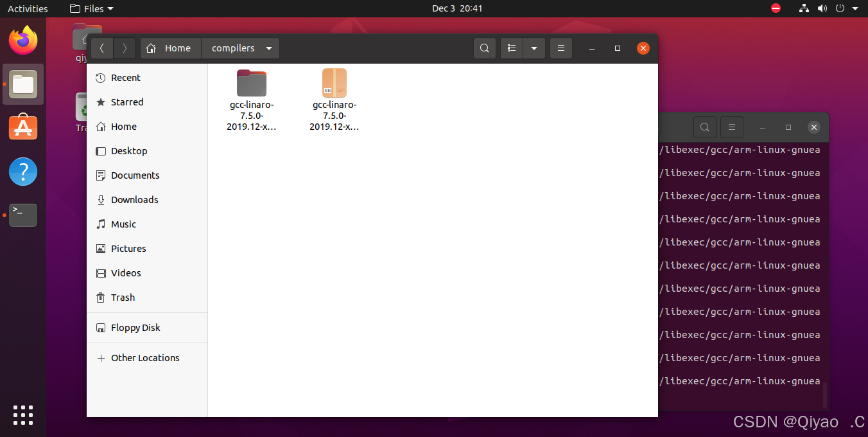Launch Firefox from the dock
Screen dimensions: 868x437
tap(23, 40)
